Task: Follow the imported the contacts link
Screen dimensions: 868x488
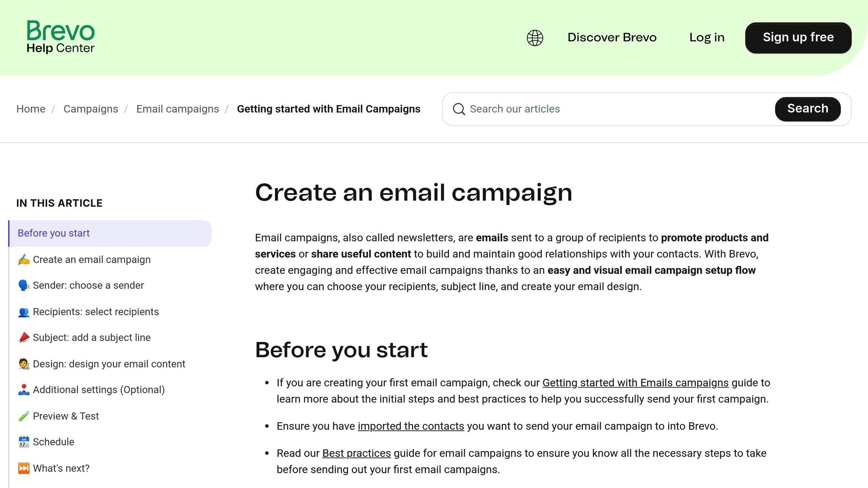Action: click(x=411, y=426)
